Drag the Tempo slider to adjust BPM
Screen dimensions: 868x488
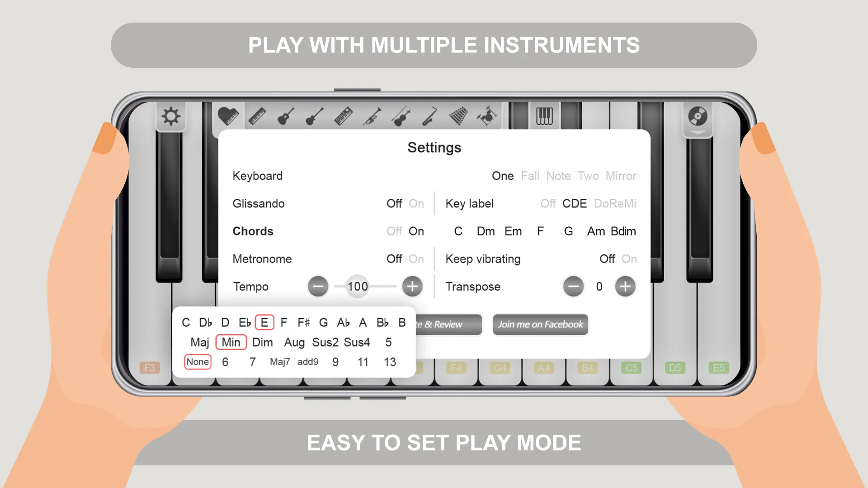[358, 286]
